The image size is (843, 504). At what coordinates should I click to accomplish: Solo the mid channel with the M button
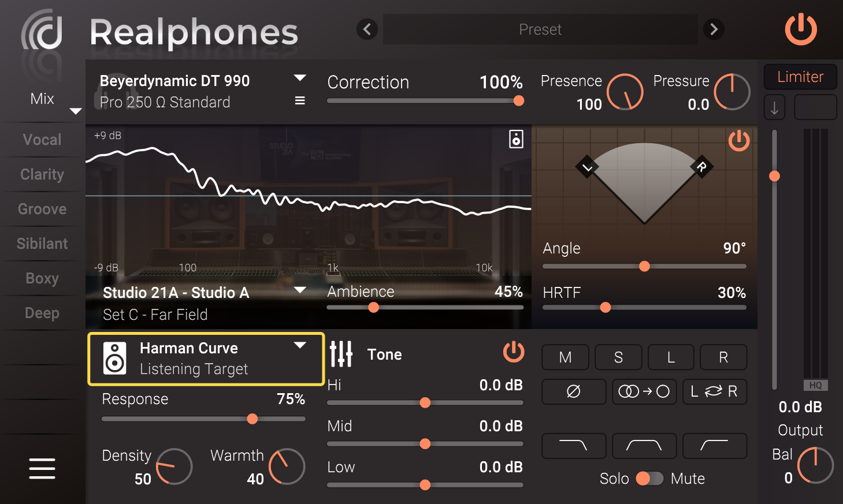565,357
